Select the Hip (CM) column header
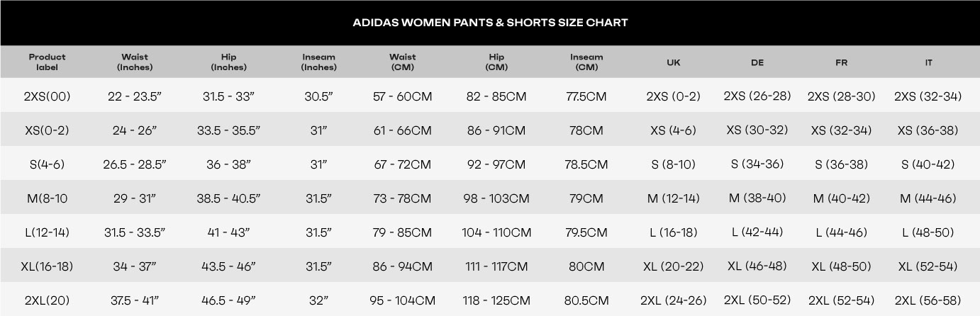Image resolution: width=980 pixels, height=316 pixels. (496, 62)
